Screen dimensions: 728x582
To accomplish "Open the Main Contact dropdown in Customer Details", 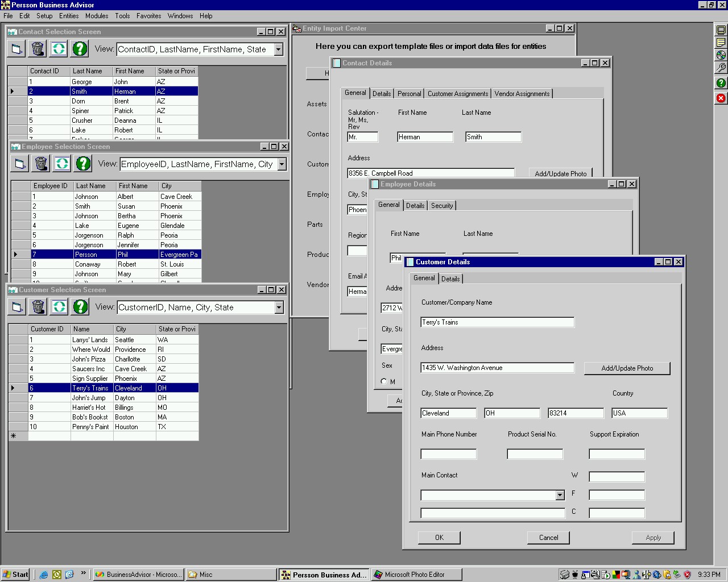I will click(x=560, y=495).
